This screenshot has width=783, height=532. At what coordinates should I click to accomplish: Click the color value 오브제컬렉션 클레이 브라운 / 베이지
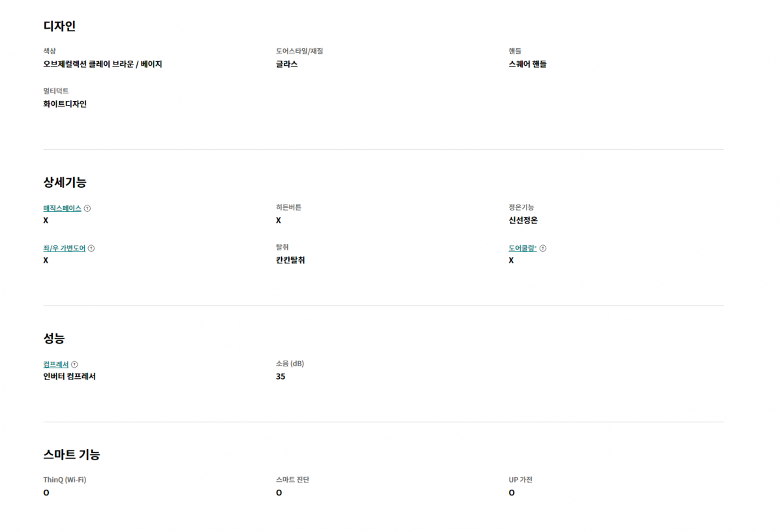103,65
